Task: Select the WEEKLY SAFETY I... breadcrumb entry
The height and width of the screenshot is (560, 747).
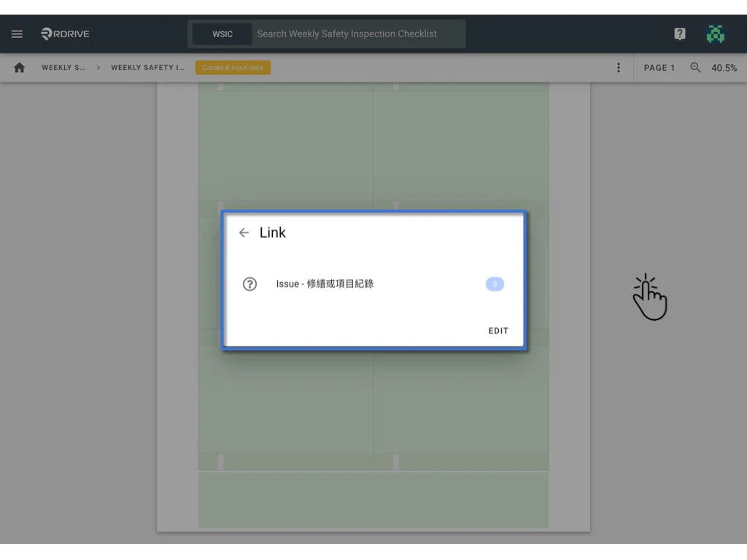Action: pos(147,67)
